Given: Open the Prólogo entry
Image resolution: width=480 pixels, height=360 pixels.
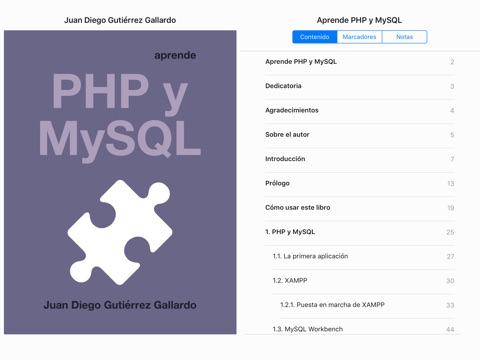Looking at the screenshot, I should [x=360, y=184].
